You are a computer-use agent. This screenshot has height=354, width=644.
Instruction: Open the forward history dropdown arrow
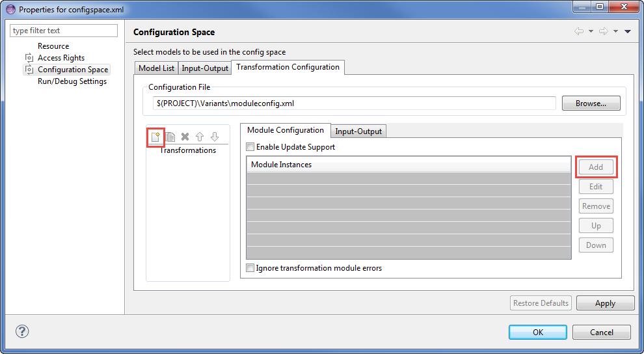pyautogui.click(x=615, y=31)
